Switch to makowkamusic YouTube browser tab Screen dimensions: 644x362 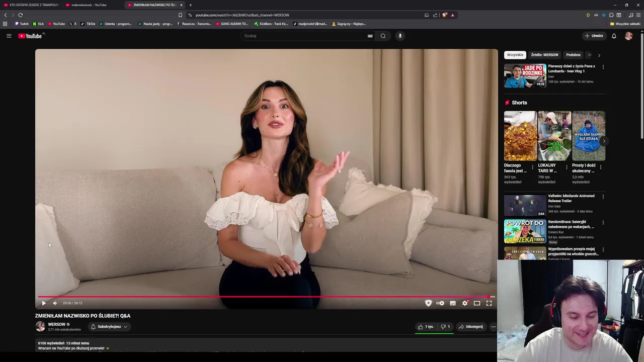click(x=89, y=5)
